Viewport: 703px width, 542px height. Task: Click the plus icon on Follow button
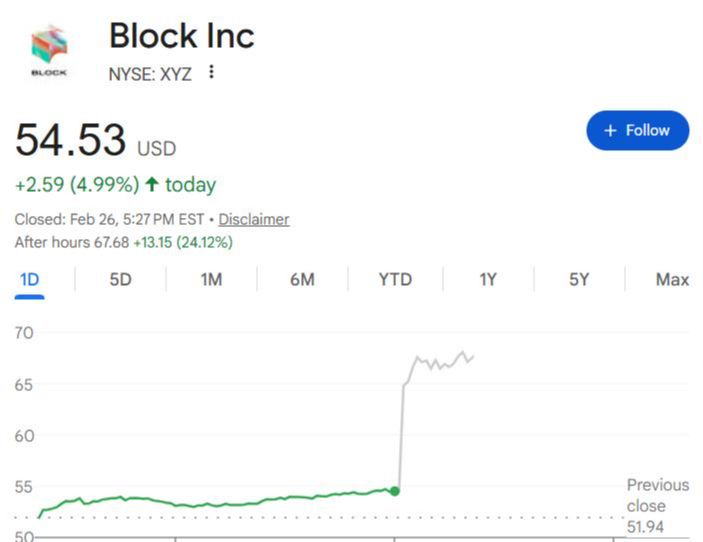pyautogui.click(x=610, y=131)
